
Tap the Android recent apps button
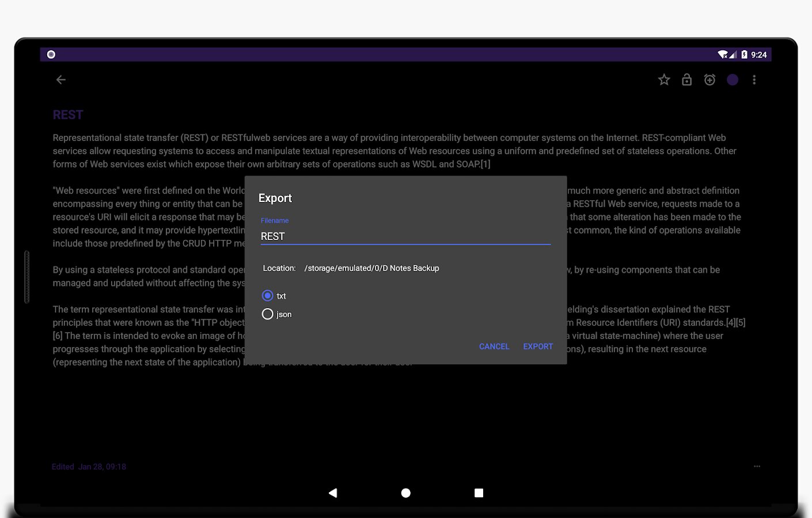(x=479, y=493)
